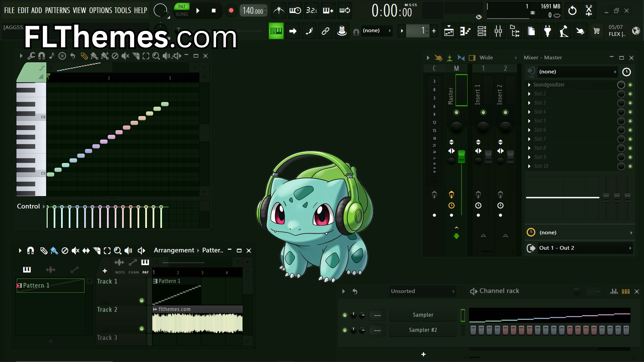Open the mixer input (none) dropdown

click(577, 72)
